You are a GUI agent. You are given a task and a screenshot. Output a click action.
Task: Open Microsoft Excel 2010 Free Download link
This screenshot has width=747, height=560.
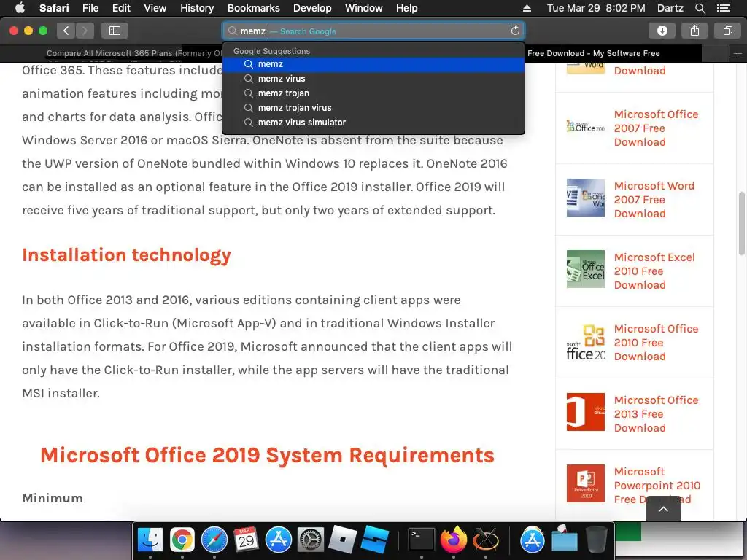(x=654, y=271)
